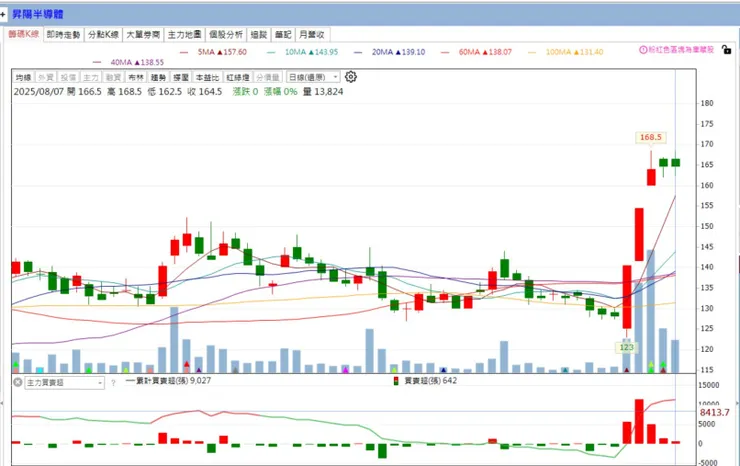Click the 15000 indicator axis label
Screen dimensions: 740x466
pyautogui.click(x=709, y=385)
